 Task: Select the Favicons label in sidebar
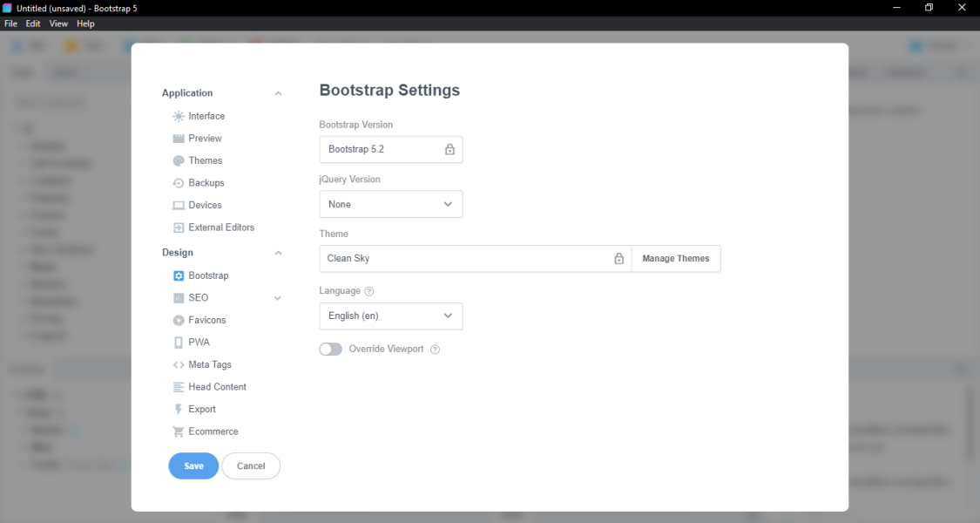(x=206, y=320)
